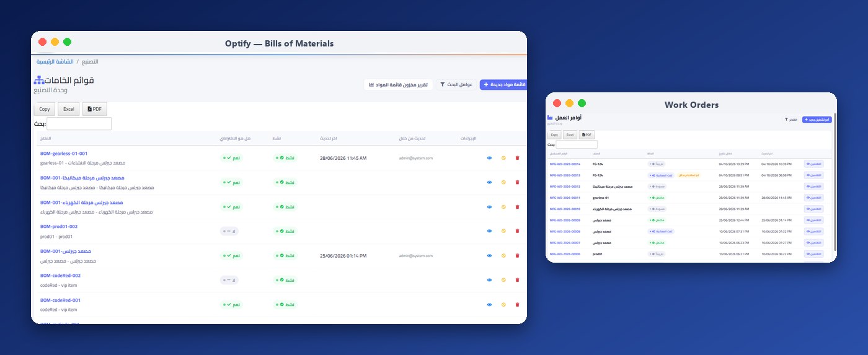
Task: Deactivate BOM-codeRed-002 with ban icon
Action: pos(503,280)
